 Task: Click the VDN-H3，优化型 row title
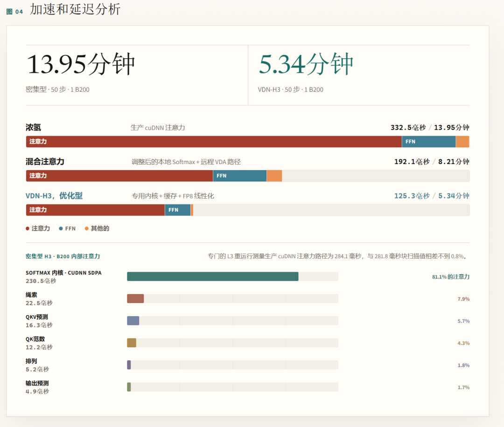(54, 196)
